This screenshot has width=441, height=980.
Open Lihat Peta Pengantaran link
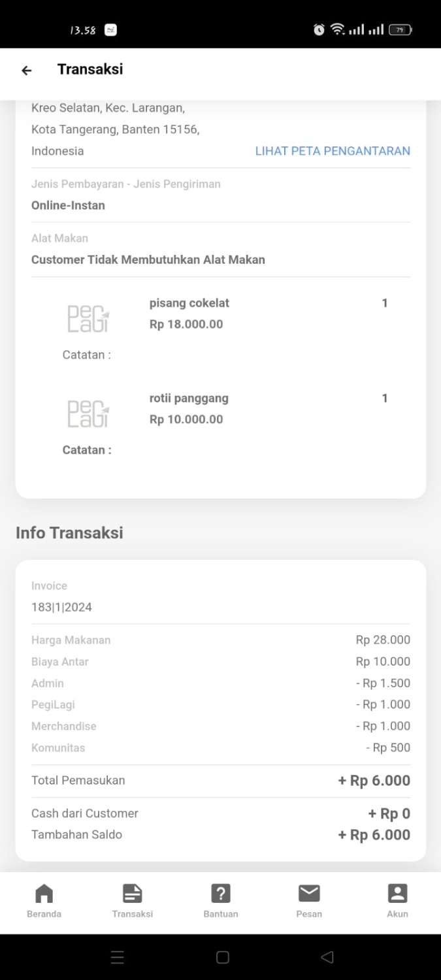[x=333, y=151]
